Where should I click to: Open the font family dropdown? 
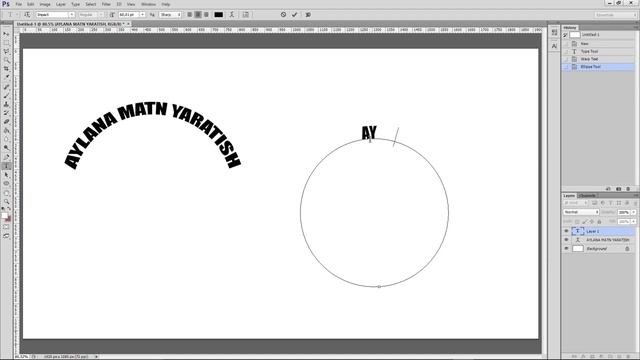[x=71, y=15]
